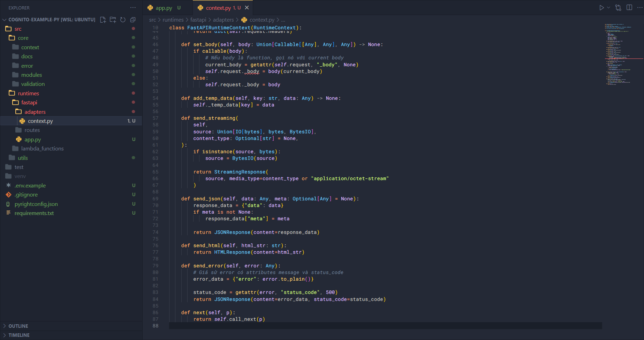Refresh the Explorer file tree

pos(123,20)
